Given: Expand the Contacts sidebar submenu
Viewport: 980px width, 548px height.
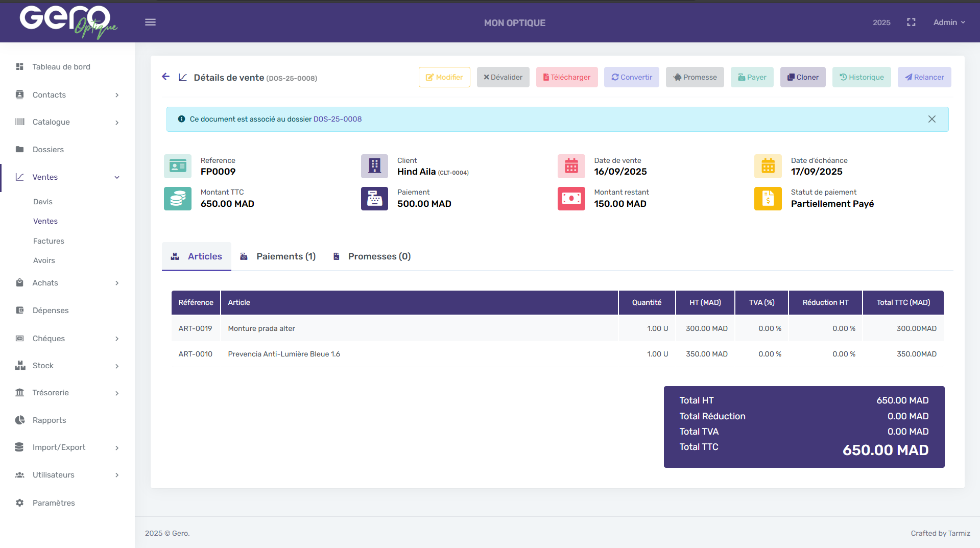Looking at the screenshot, I should pyautogui.click(x=117, y=95).
